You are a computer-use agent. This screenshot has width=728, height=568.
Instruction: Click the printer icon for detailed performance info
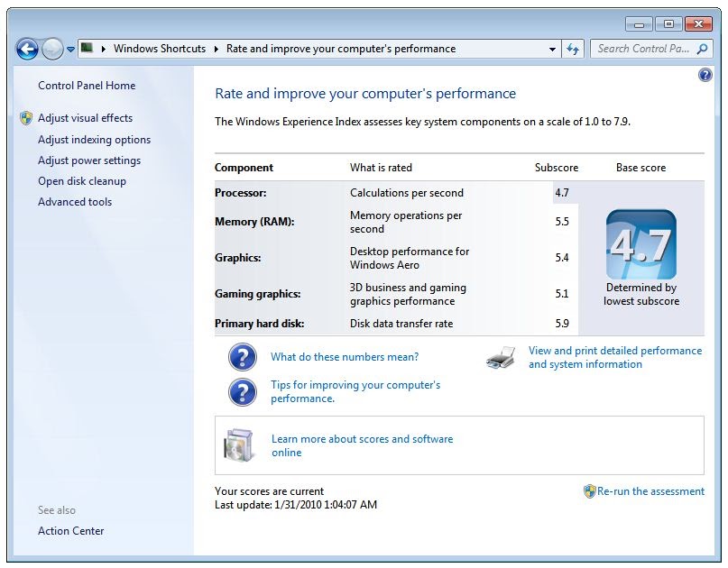[x=502, y=357]
